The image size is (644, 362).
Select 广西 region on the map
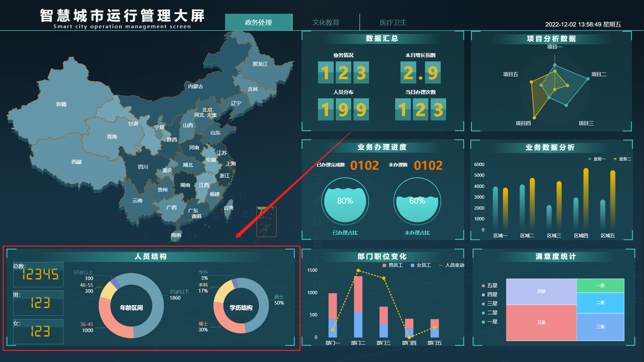(x=171, y=208)
